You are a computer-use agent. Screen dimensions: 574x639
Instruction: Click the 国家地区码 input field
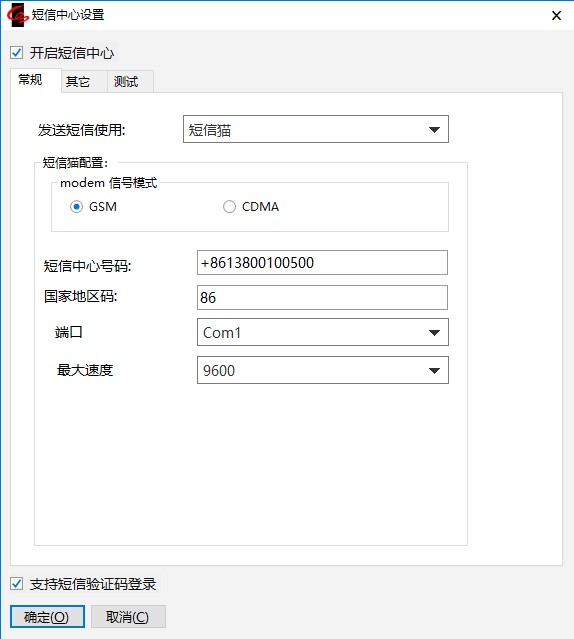pyautogui.click(x=322, y=297)
